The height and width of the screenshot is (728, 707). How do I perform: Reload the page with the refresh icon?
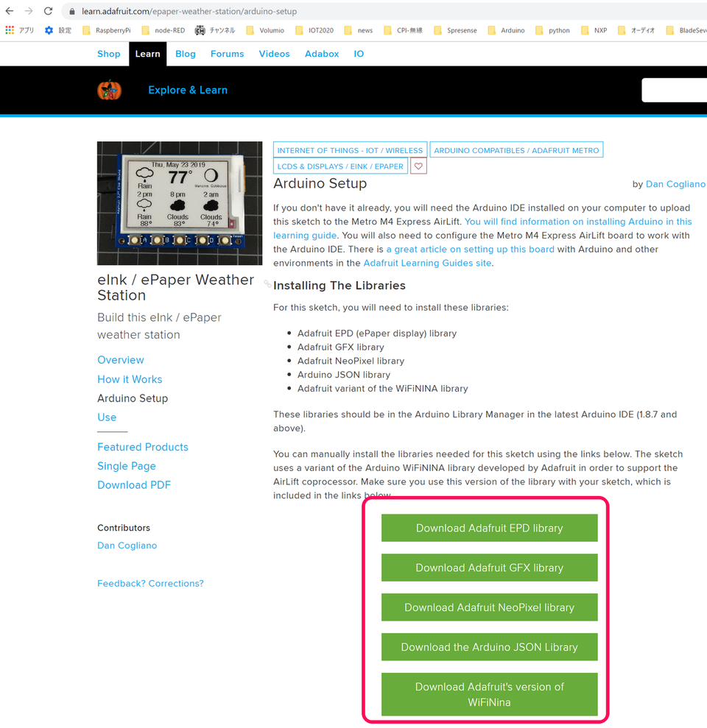(x=48, y=11)
